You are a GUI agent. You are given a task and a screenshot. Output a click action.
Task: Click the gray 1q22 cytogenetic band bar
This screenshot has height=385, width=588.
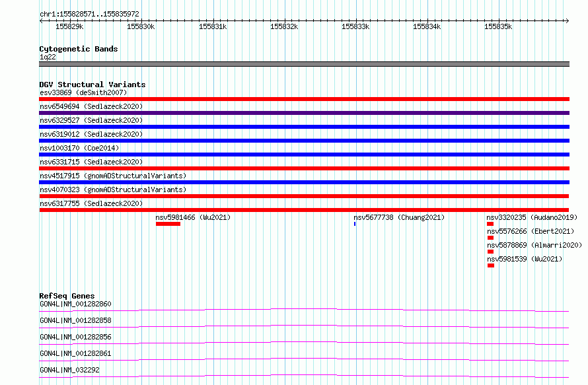304,64
